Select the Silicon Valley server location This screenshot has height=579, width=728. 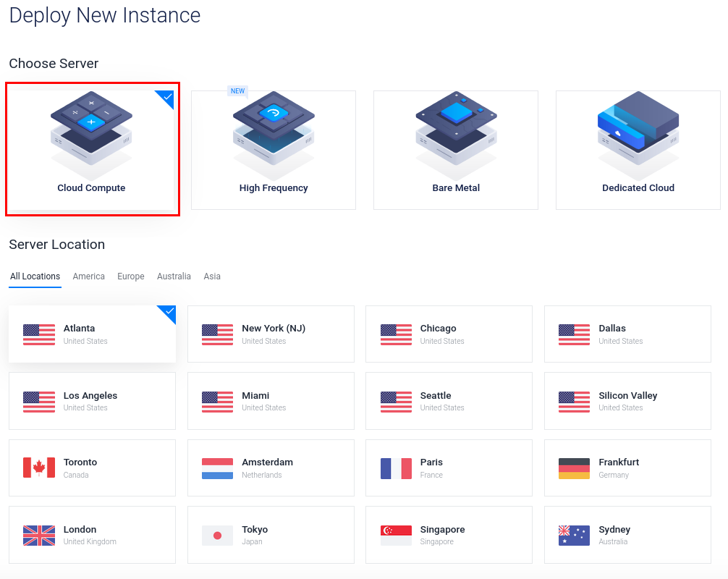[627, 401]
